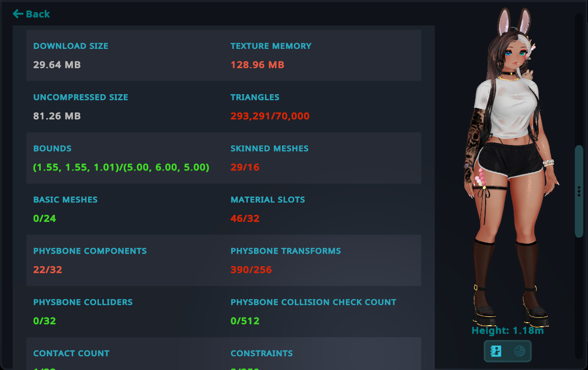Click the 'BOUNDS' label
Viewport: 588px width, 370px height.
[x=52, y=149]
